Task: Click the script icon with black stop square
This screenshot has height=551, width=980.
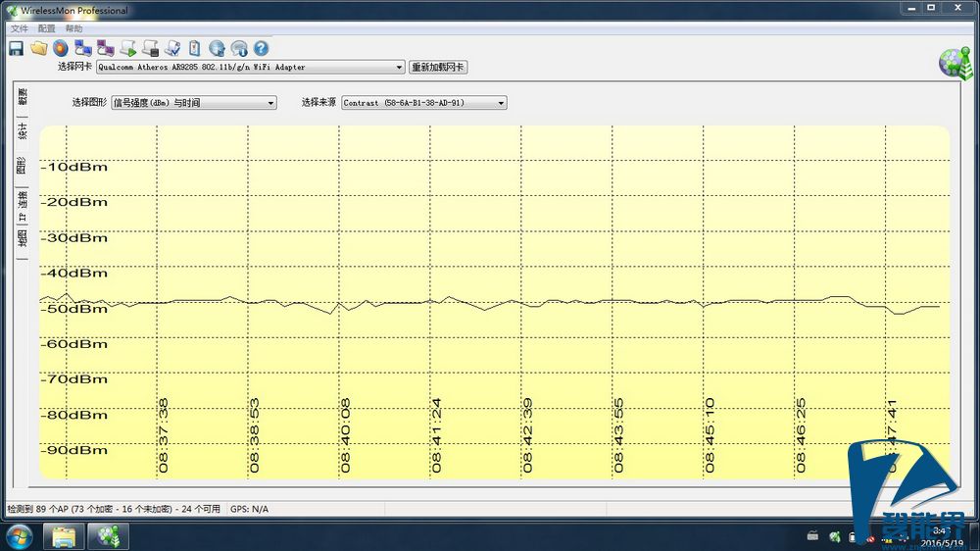Action: [x=151, y=48]
